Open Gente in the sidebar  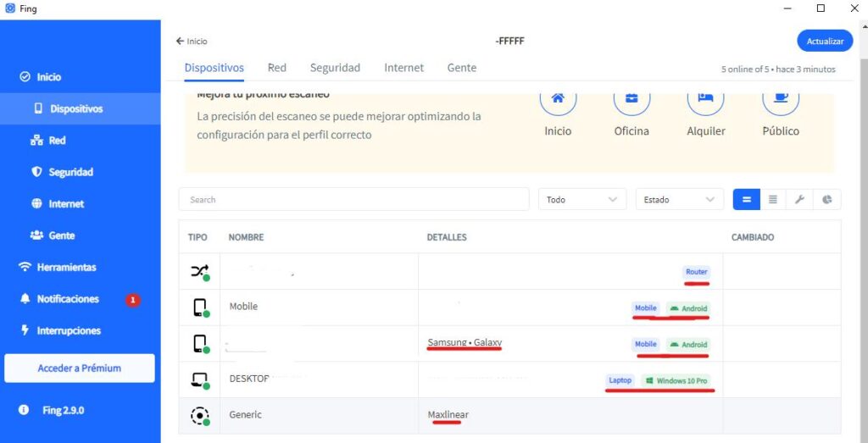52,235
